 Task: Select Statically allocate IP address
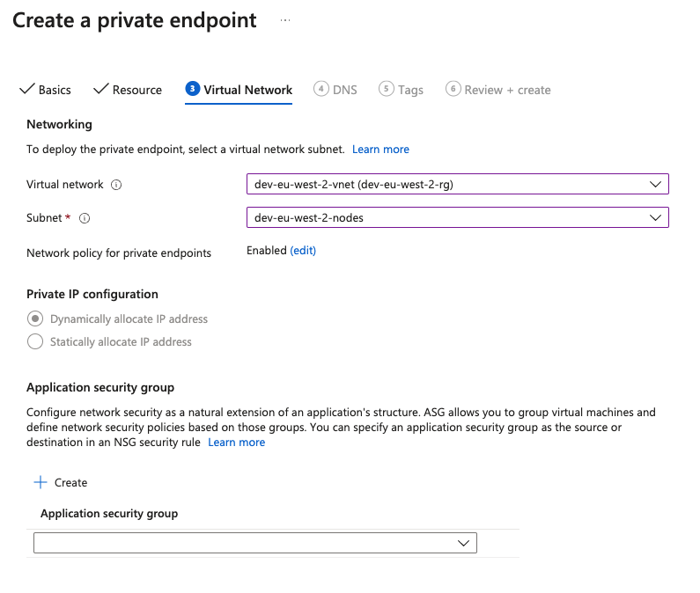pyautogui.click(x=35, y=341)
